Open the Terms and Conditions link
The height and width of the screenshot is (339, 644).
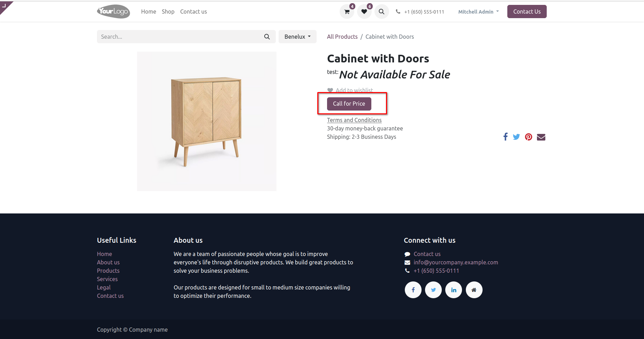tap(354, 120)
